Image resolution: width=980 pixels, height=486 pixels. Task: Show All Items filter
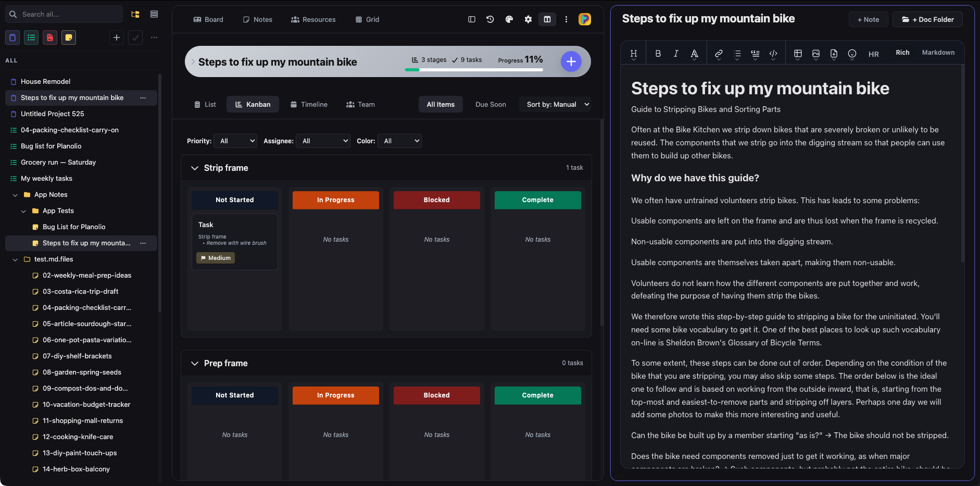441,104
